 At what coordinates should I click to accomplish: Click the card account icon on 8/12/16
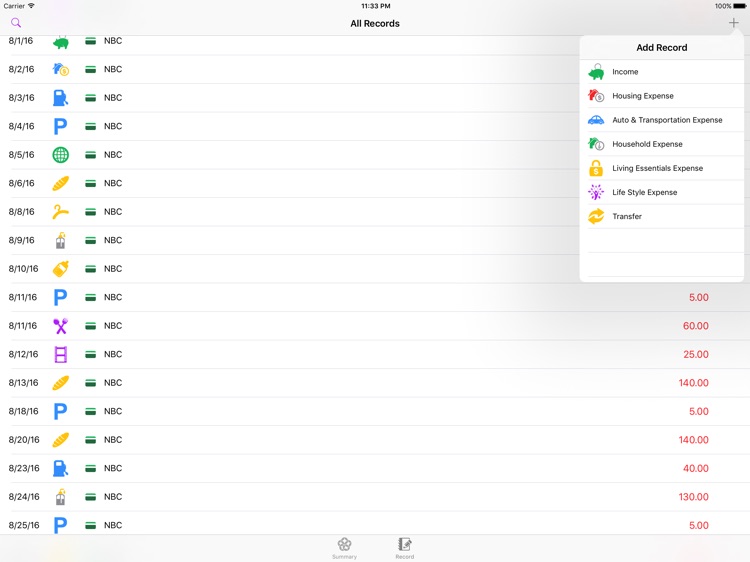[90, 354]
